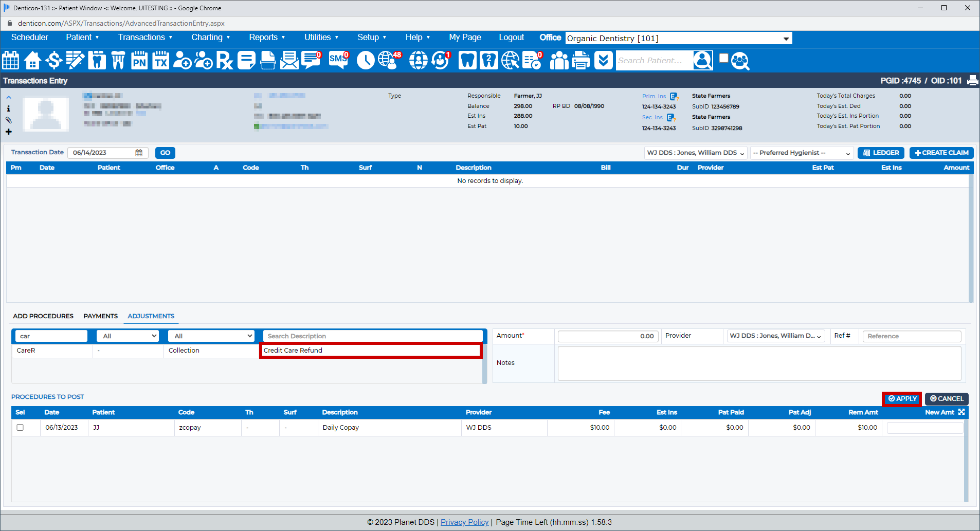Click the printer icon in toolbar
This screenshot has height=531, width=980.
click(x=581, y=61)
